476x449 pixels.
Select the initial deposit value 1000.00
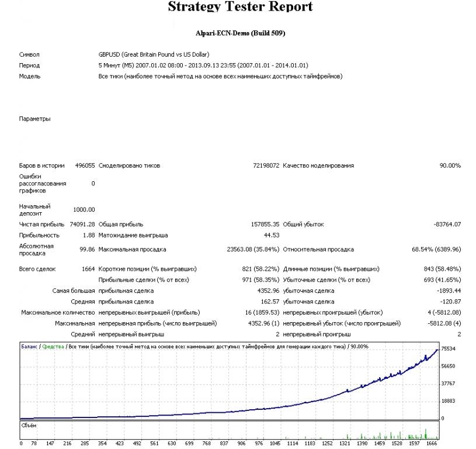click(x=84, y=210)
